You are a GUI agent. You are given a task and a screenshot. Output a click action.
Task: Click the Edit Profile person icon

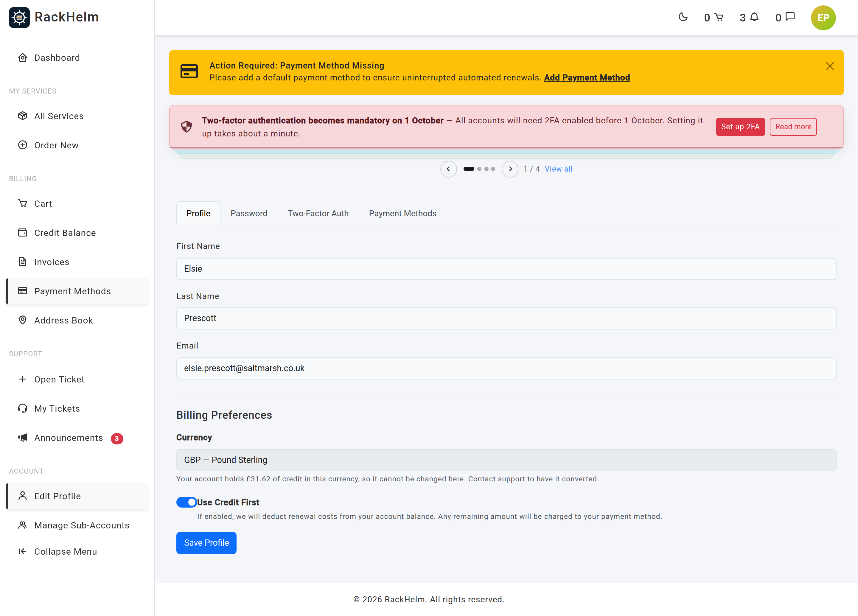click(x=23, y=496)
